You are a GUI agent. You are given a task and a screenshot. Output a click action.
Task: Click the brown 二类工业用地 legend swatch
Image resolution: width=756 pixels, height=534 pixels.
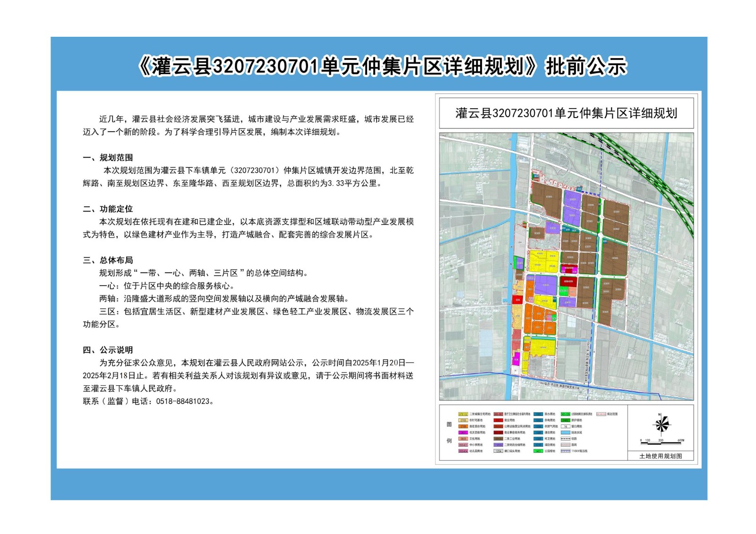pos(498,439)
